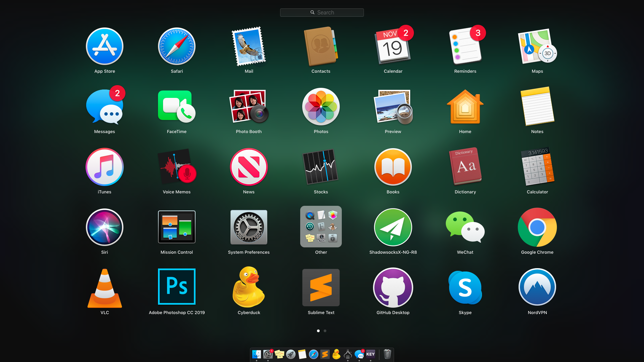Launch the Maps app
The image size is (644, 362).
coord(537,46)
